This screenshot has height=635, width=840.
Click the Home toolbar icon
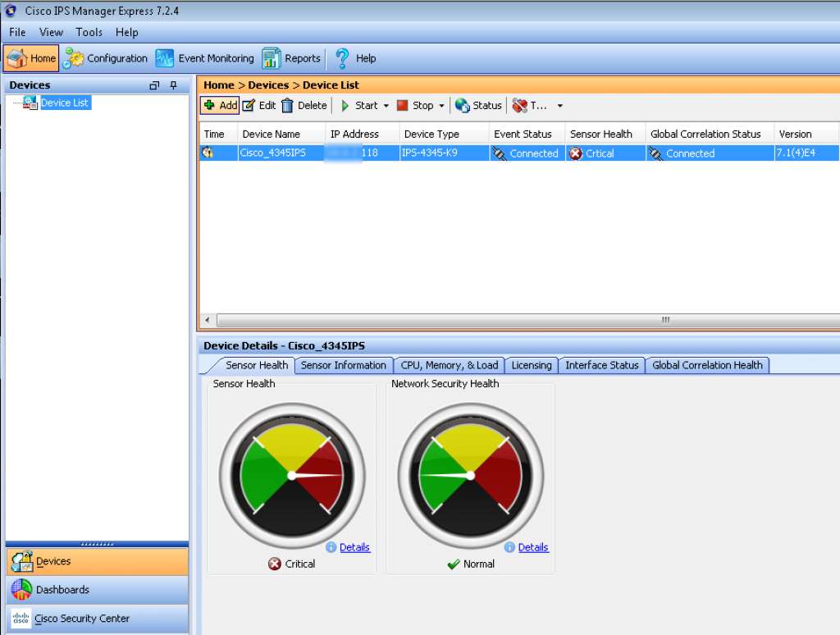point(17,58)
